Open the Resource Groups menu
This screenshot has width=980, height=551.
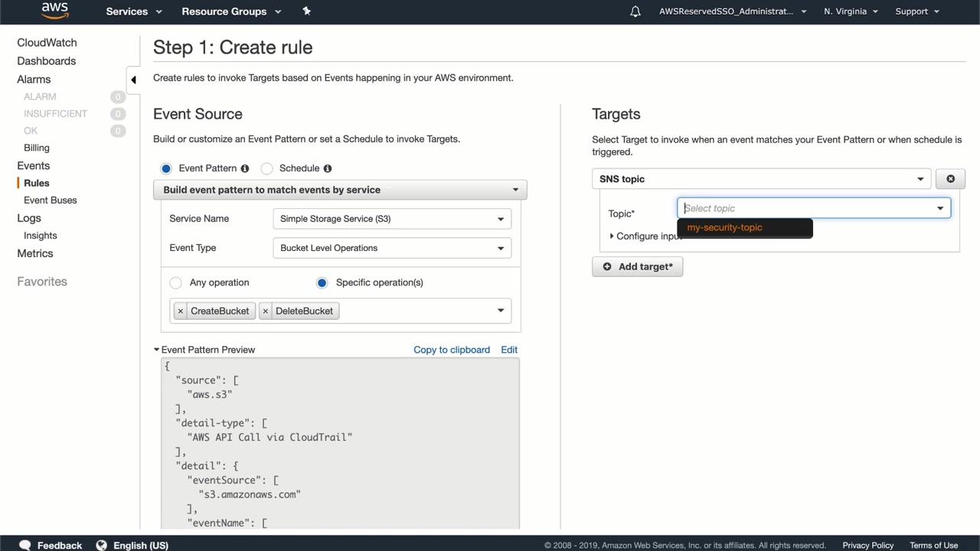click(x=231, y=11)
